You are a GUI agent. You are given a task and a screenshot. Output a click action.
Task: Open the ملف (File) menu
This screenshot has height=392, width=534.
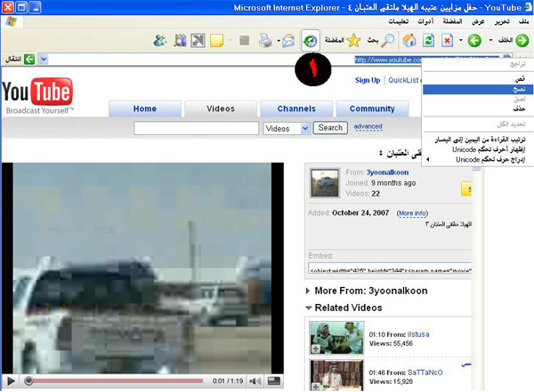(523, 21)
